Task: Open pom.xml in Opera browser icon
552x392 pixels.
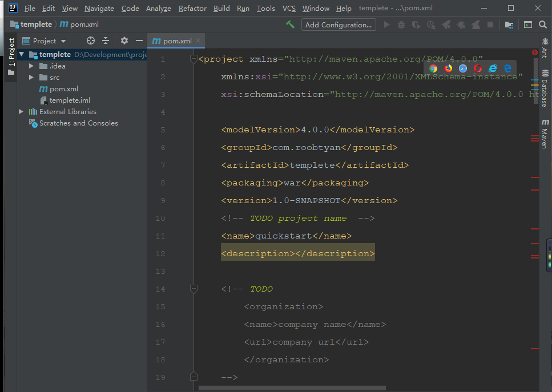Action: point(478,68)
